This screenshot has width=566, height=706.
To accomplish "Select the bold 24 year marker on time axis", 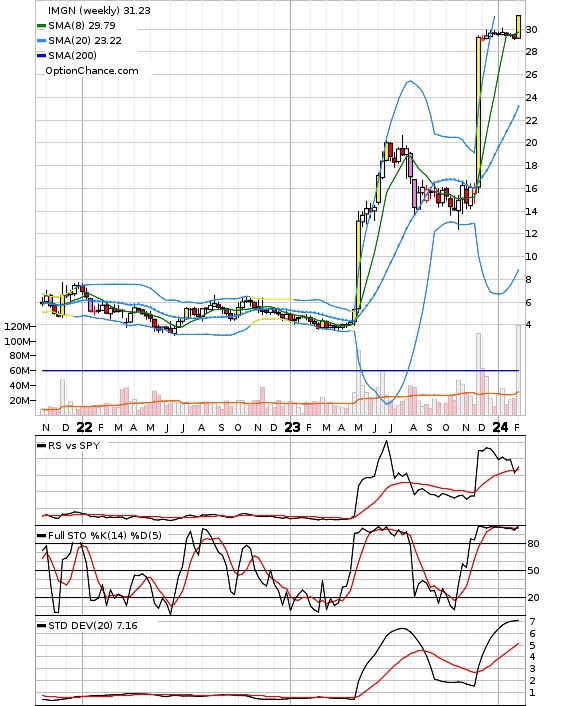I will (x=500, y=427).
